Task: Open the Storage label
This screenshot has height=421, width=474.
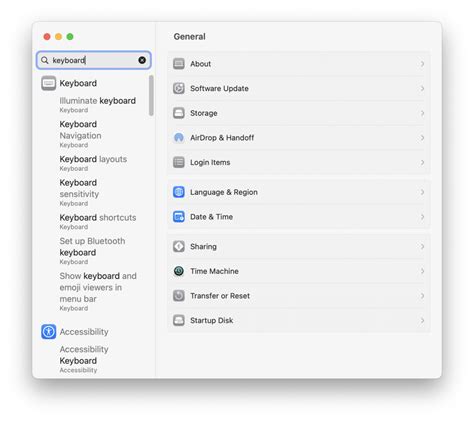Action: point(204,113)
